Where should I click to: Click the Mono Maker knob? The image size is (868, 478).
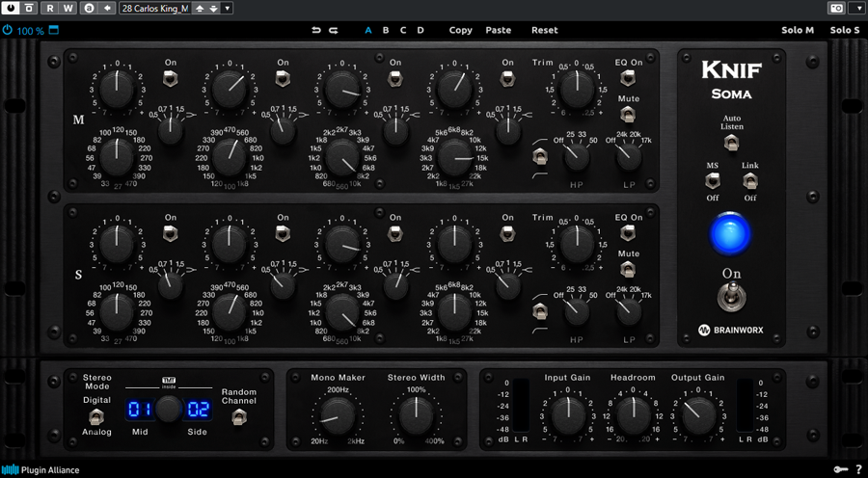(x=338, y=416)
